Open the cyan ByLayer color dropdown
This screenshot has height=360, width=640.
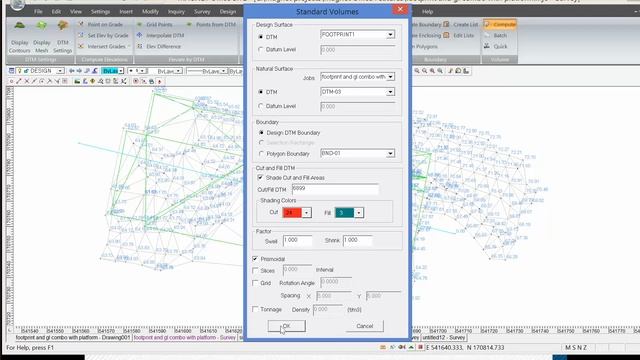coord(121,71)
